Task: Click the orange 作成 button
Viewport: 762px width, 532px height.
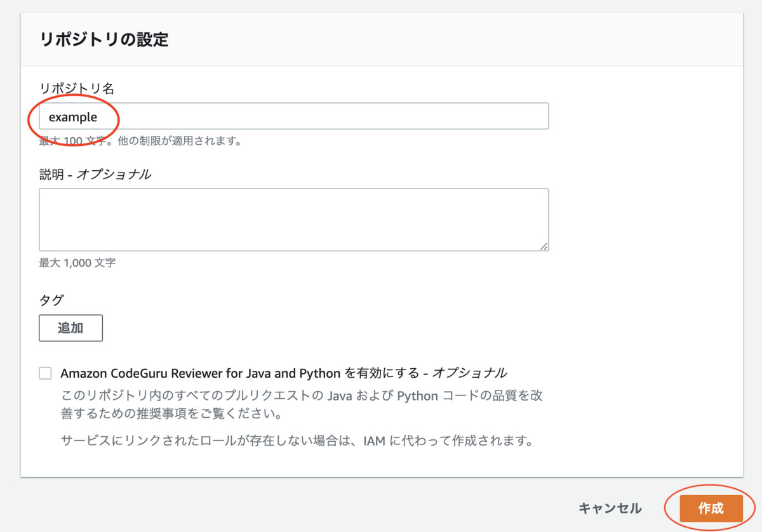Action: pos(711,509)
